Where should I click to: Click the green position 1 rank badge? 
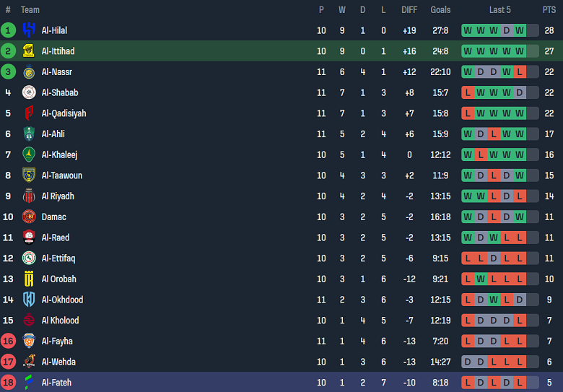click(8, 30)
